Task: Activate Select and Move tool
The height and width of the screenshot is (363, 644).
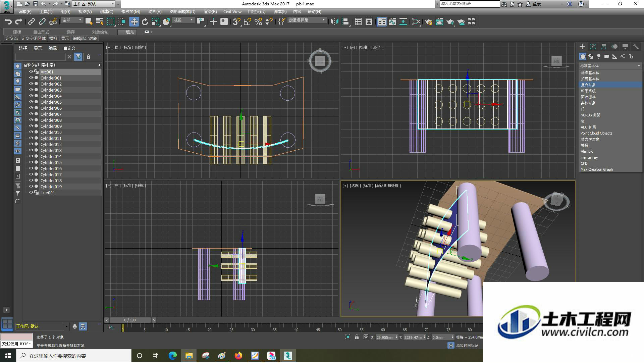Action: [134, 22]
